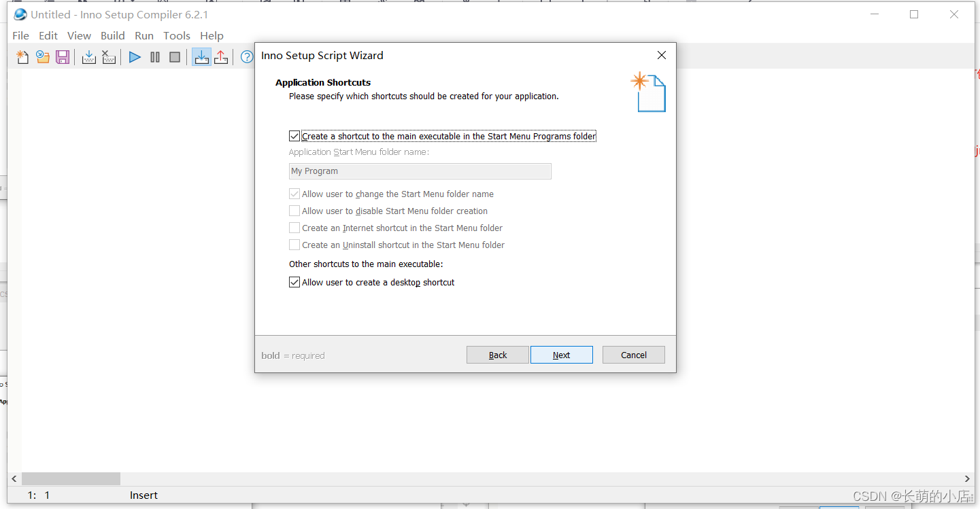The image size is (980, 509).
Task: Click the Terminate stop square icon
Action: pos(175,57)
